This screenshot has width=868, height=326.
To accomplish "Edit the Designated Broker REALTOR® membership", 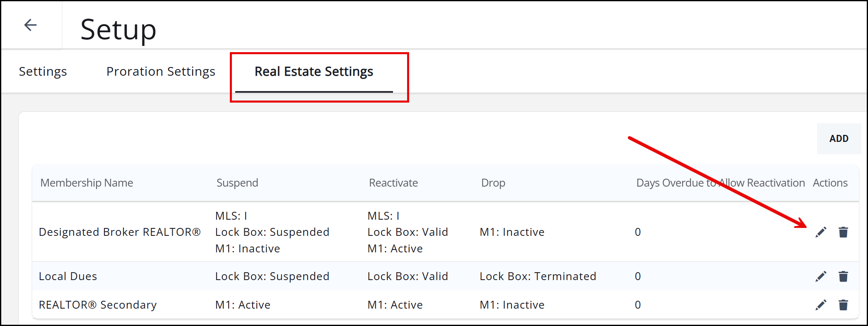I will pyautogui.click(x=821, y=232).
